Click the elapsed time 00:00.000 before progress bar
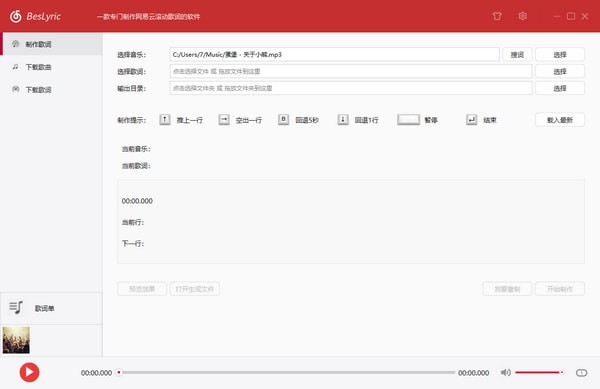 coord(96,373)
